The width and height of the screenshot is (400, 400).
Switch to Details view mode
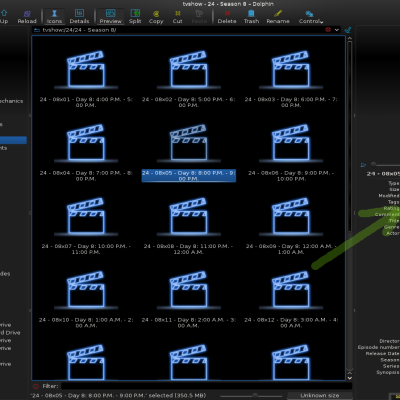(x=79, y=17)
